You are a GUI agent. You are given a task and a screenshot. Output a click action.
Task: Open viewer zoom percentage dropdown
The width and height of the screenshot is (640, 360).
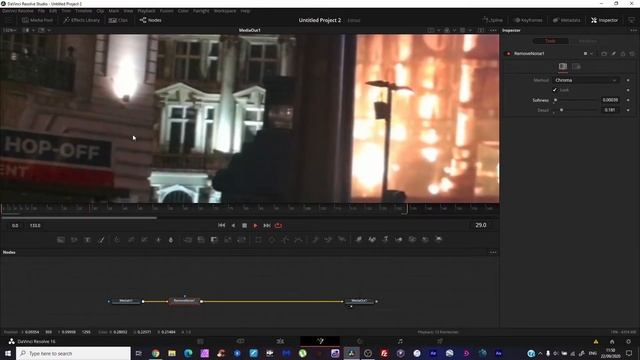coord(9,30)
